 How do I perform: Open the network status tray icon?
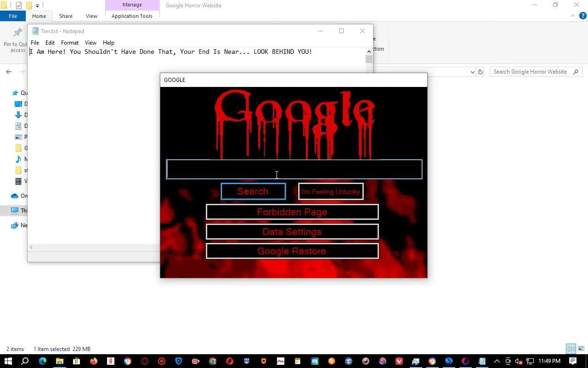click(530, 361)
